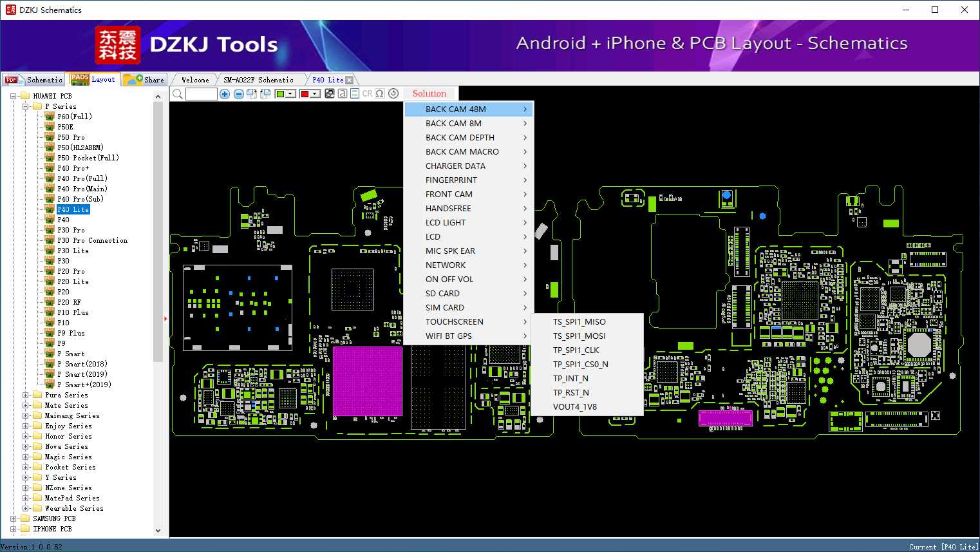
Task: Zoom in with the blue plus icon
Action: click(225, 94)
